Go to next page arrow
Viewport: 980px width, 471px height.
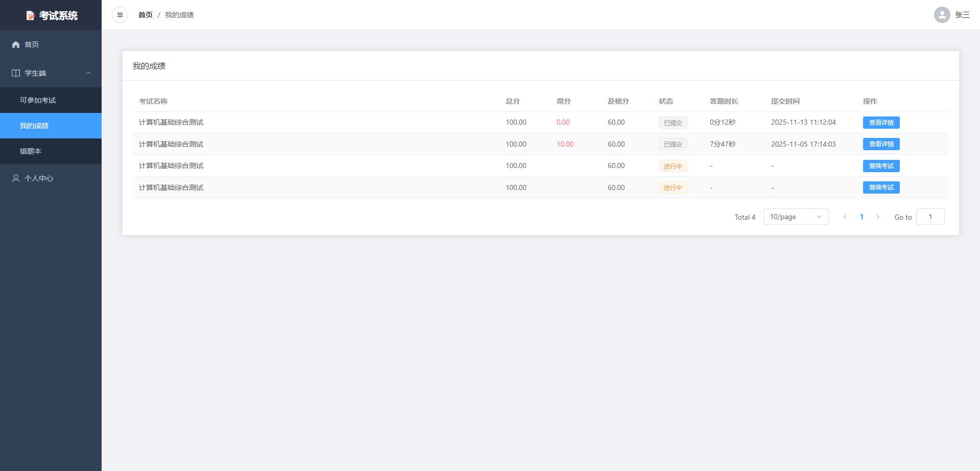(x=878, y=217)
